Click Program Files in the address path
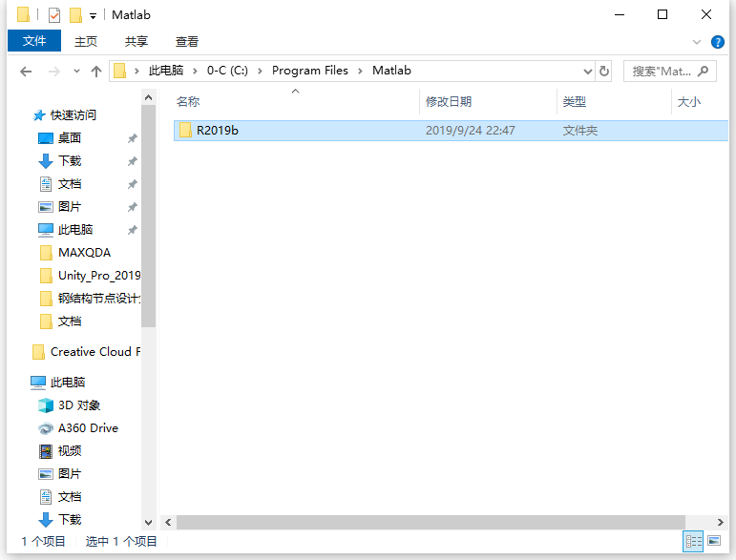The image size is (736, 560). tap(310, 71)
